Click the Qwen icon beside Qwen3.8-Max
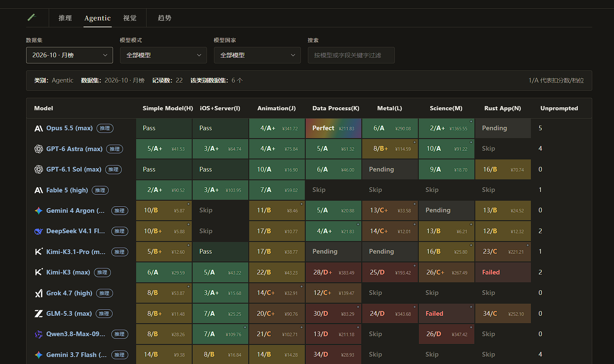 38,334
